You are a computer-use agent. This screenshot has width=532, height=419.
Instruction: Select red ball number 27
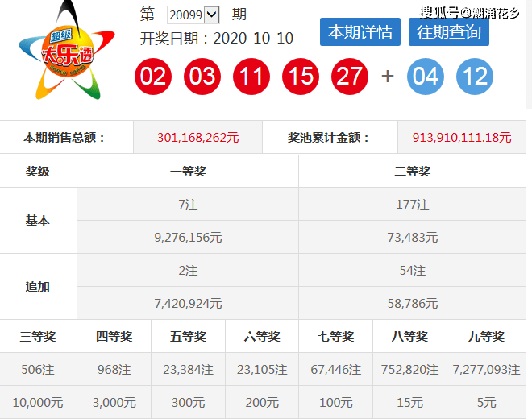point(350,77)
